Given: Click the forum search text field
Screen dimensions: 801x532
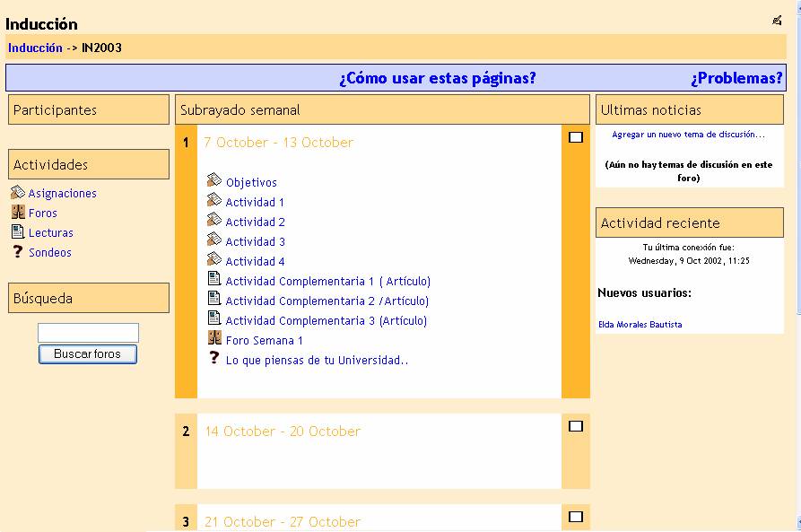Looking at the screenshot, I should click(88, 333).
